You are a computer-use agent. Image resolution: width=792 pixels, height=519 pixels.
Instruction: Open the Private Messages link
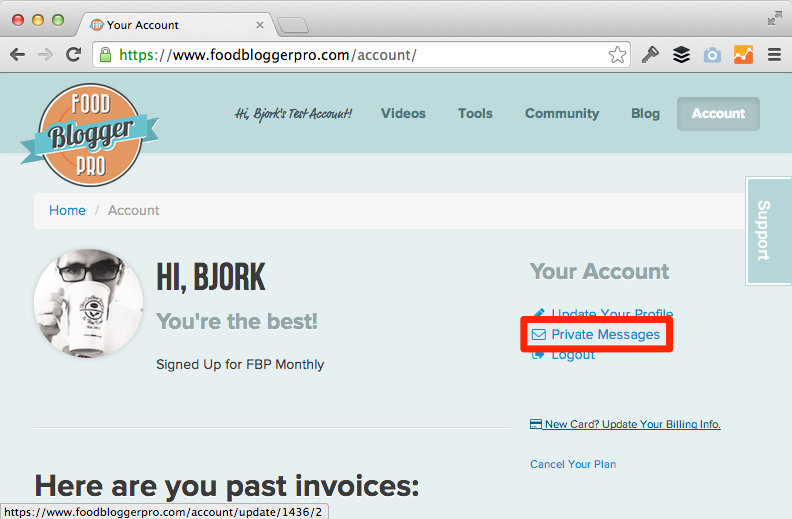click(x=605, y=334)
